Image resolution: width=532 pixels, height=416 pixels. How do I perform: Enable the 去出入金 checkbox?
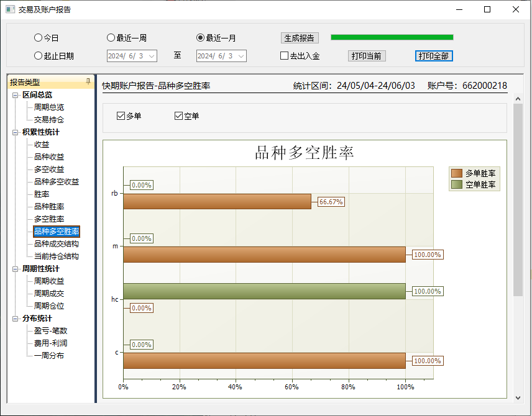coord(285,56)
